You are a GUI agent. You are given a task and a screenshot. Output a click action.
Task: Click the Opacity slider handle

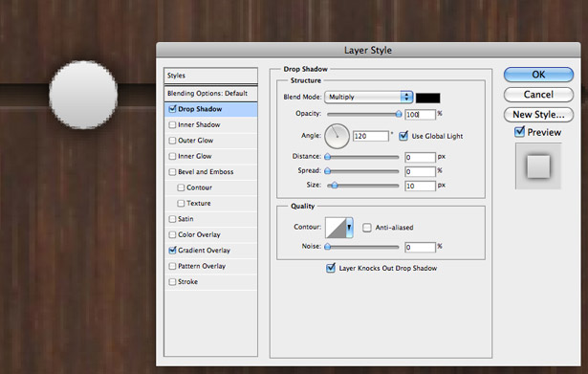[x=399, y=114]
